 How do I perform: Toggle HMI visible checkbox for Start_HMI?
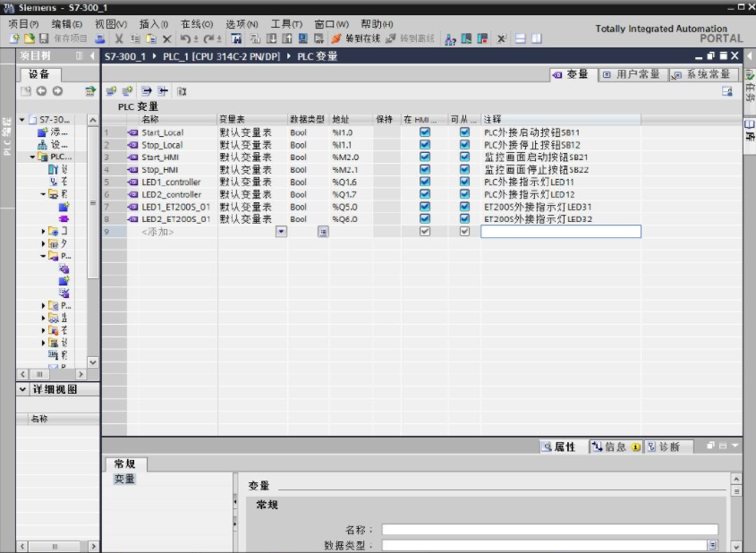[425, 157]
